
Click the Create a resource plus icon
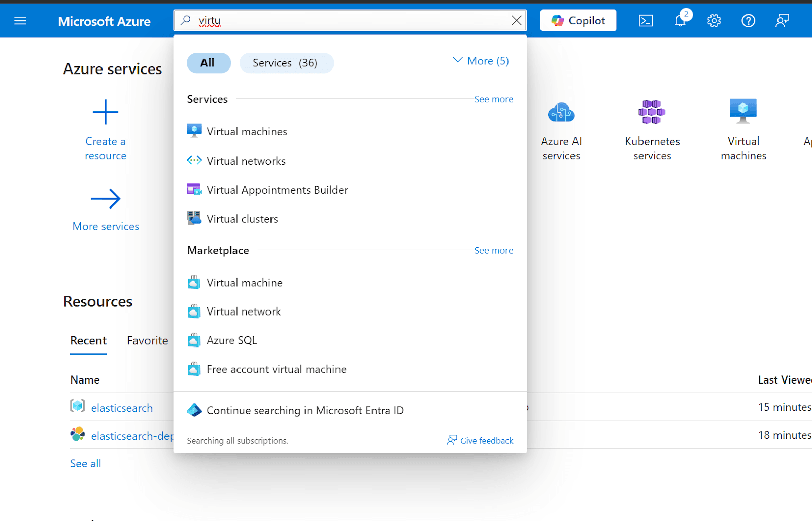click(x=105, y=112)
